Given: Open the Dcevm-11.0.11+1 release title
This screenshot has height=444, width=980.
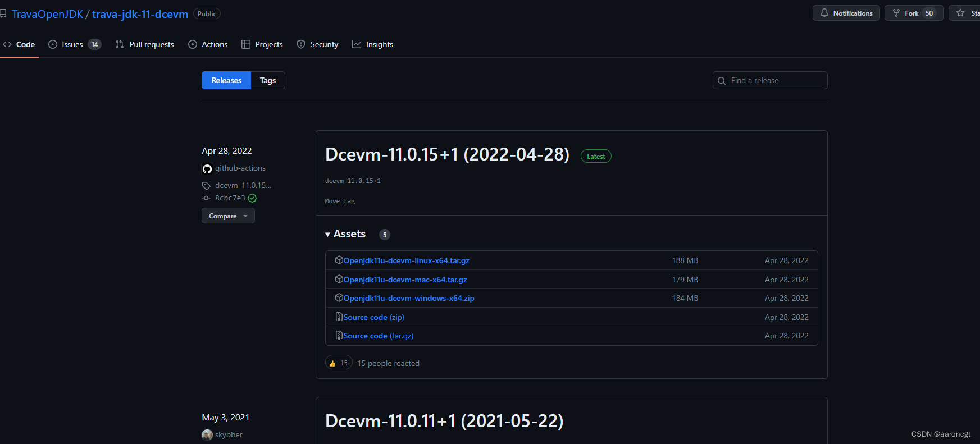Looking at the screenshot, I should [x=444, y=421].
